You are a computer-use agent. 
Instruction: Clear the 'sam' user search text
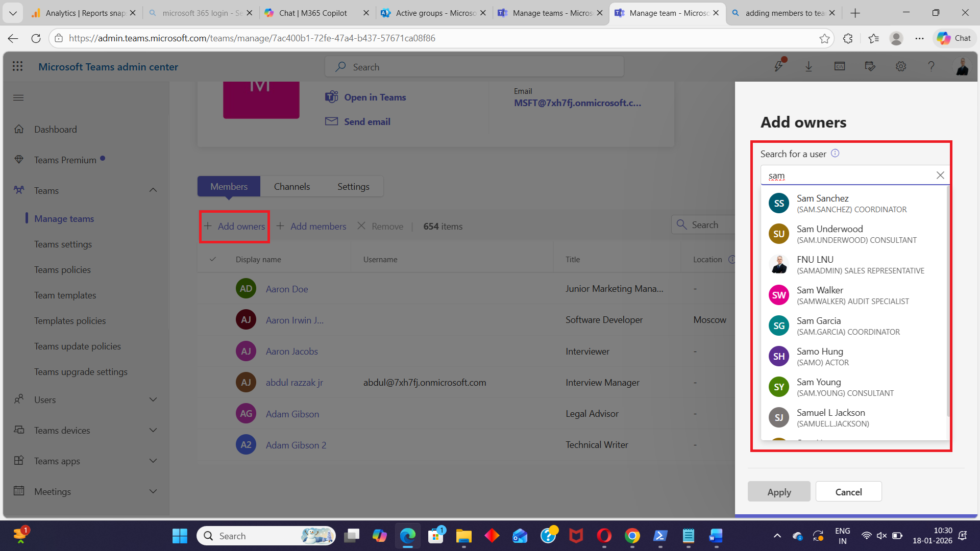point(940,175)
